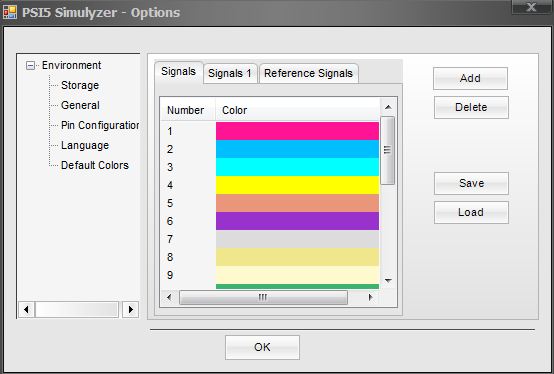Switch to the Reference Signals tab
Viewport: 554px width, 374px height.
pos(308,73)
